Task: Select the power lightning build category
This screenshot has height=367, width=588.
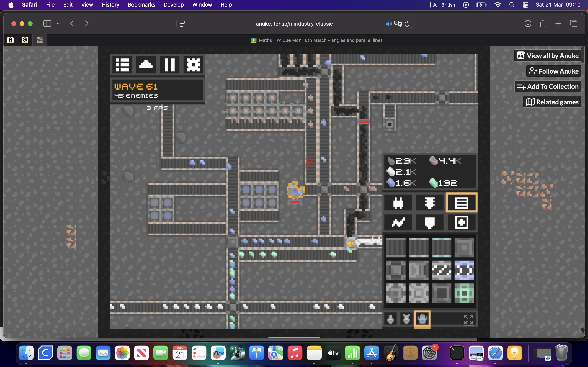Action: click(x=398, y=222)
